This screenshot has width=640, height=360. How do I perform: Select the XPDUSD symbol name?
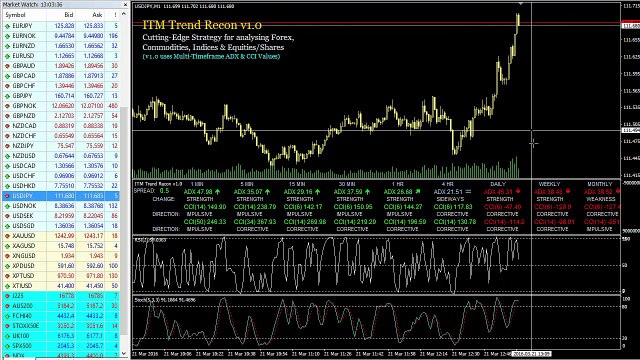23,266
